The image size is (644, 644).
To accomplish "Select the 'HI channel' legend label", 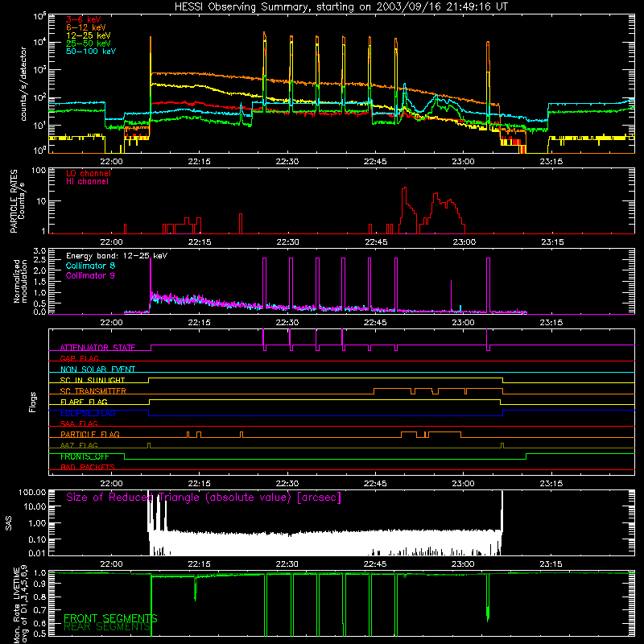I will click(88, 182).
